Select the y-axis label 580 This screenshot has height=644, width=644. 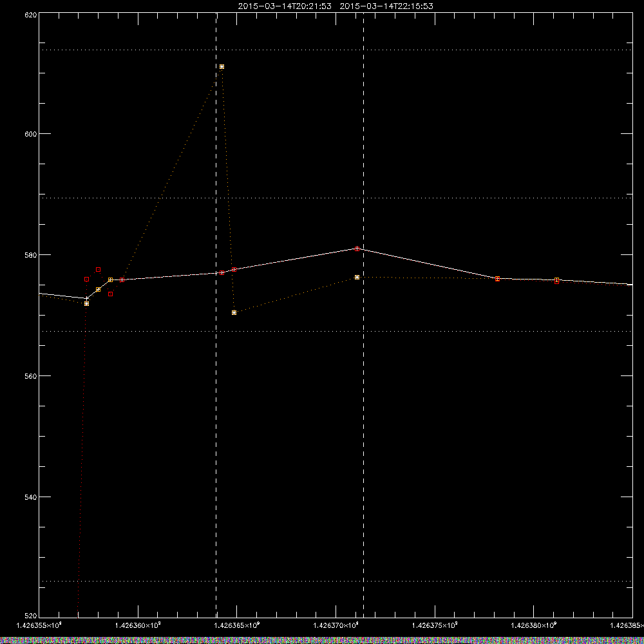tap(31, 254)
